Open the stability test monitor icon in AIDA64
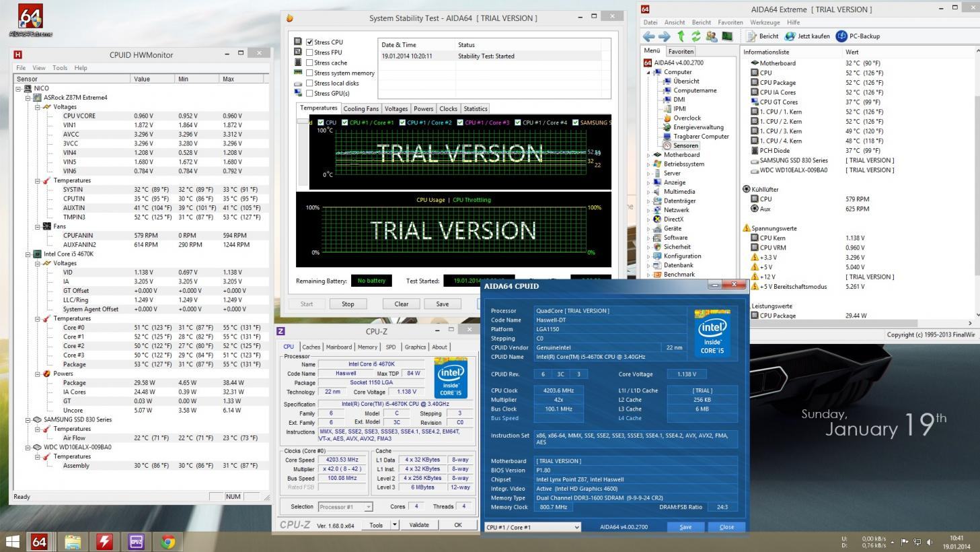This screenshot has width=980, height=552. pos(727,36)
